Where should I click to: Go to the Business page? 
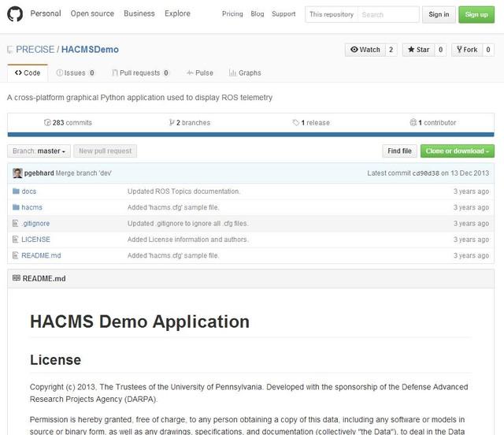139,13
